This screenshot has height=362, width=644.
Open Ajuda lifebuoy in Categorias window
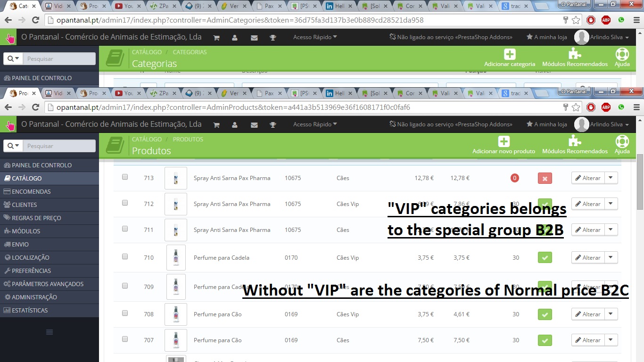tap(622, 58)
